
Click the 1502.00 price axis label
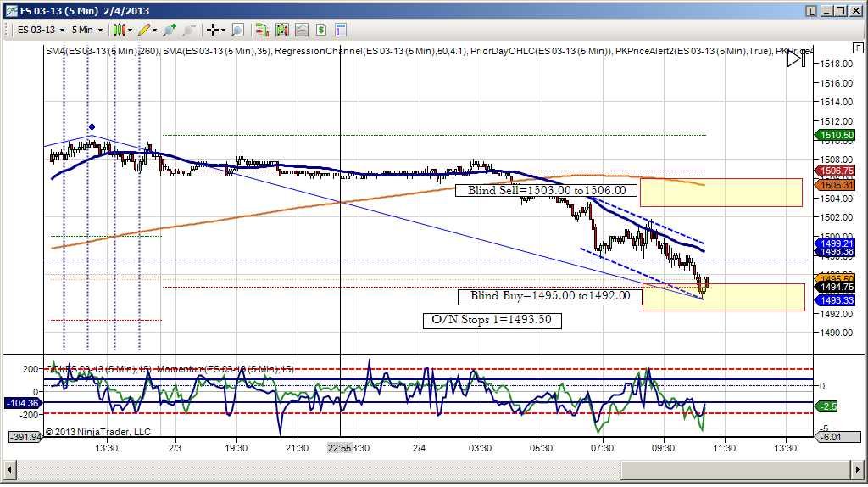pos(836,217)
